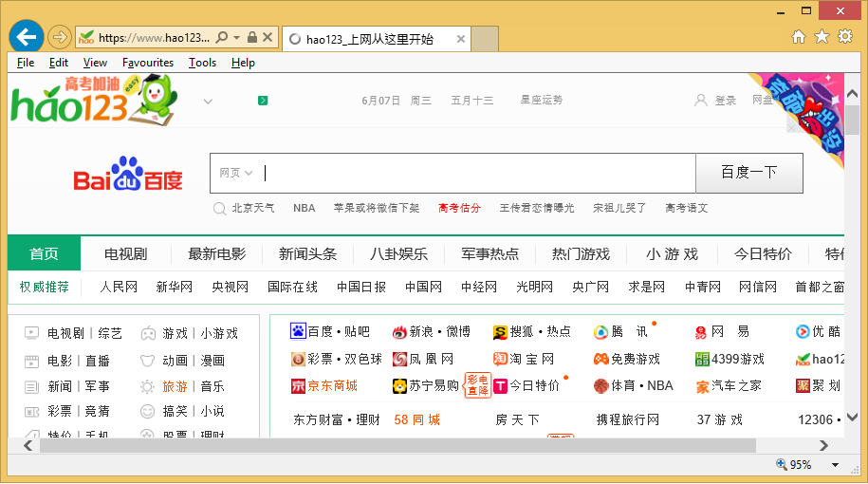Open the Tools menu
The width and height of the screenshot is (868, 484).
[x=202, y=63]
